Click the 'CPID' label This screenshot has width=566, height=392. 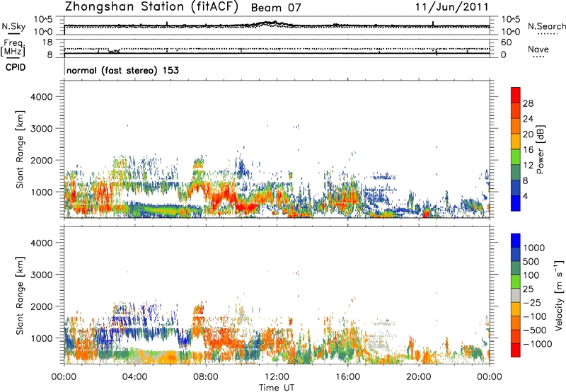pyautogui.click(x=16, y=67)
